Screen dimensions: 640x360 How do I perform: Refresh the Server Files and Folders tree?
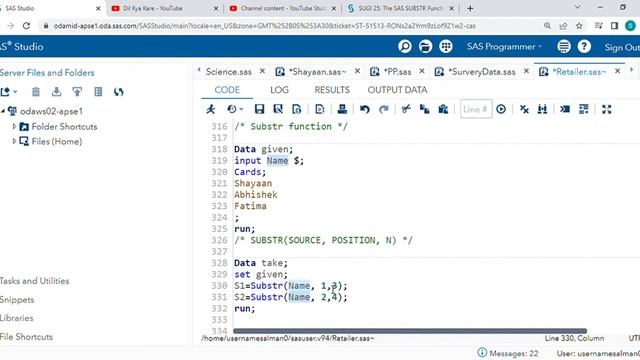[x=118, y=92]
